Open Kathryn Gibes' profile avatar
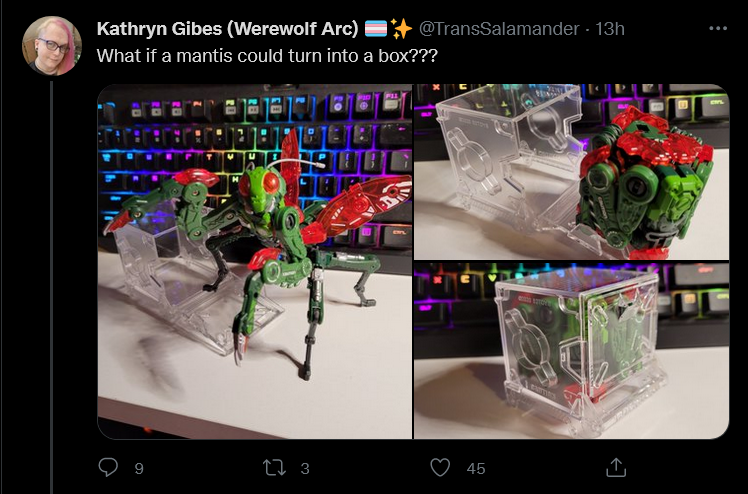Screen dimensions: 748x494 [x=52, y=46]
